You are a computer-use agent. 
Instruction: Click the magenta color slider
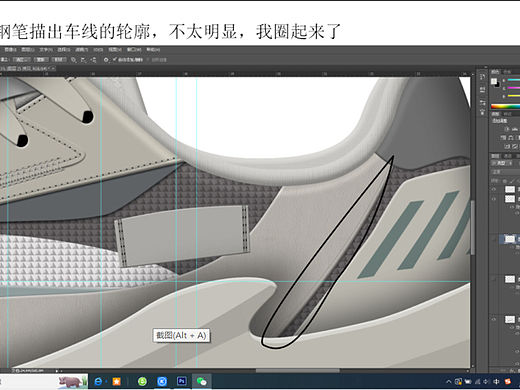click(x=513, y=88)
